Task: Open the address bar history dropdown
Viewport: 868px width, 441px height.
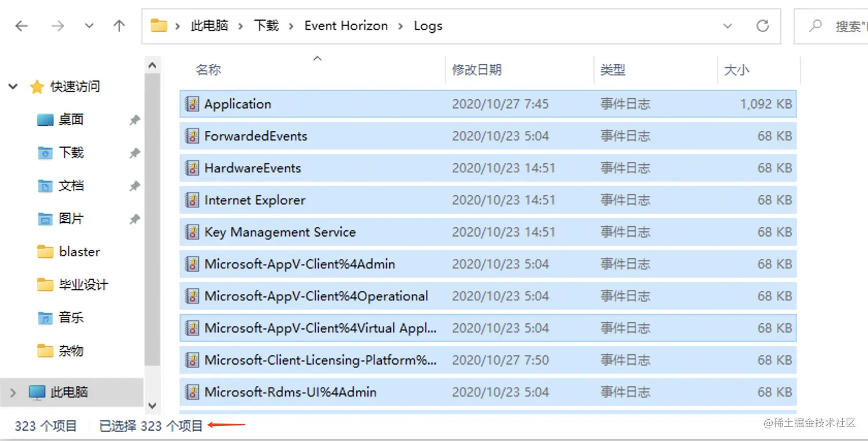Action: point(727,26)
